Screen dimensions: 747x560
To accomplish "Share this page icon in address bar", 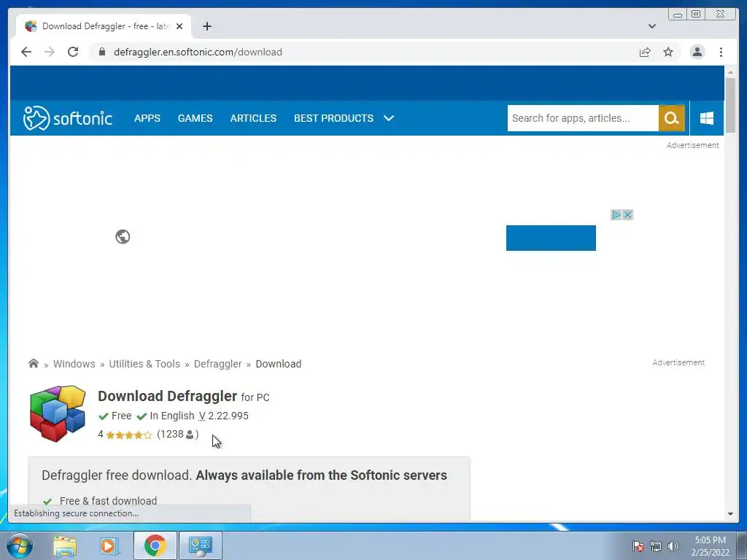I will point(645,52).
